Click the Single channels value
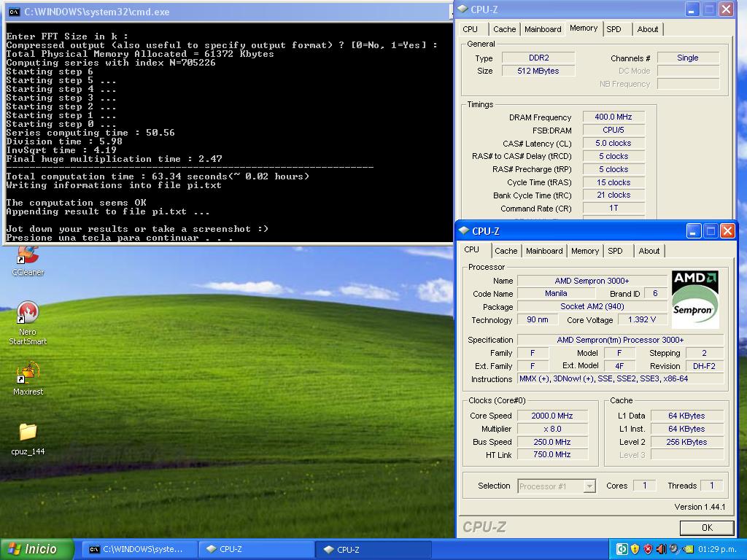Image resolution: width=747 pixels, height=560 pixels. coord(687,58)
